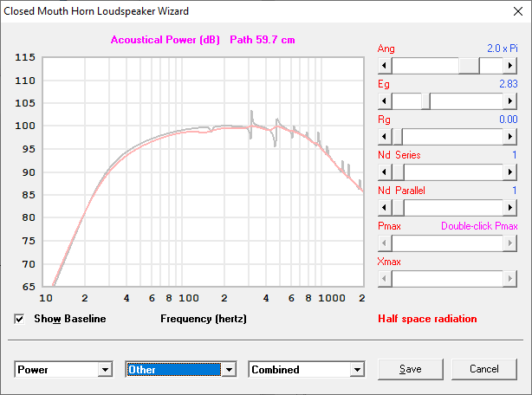Uncheck the Show Baseline checkbox
Viewport: 532px width, 395px height.
click(x=19, y=319)
